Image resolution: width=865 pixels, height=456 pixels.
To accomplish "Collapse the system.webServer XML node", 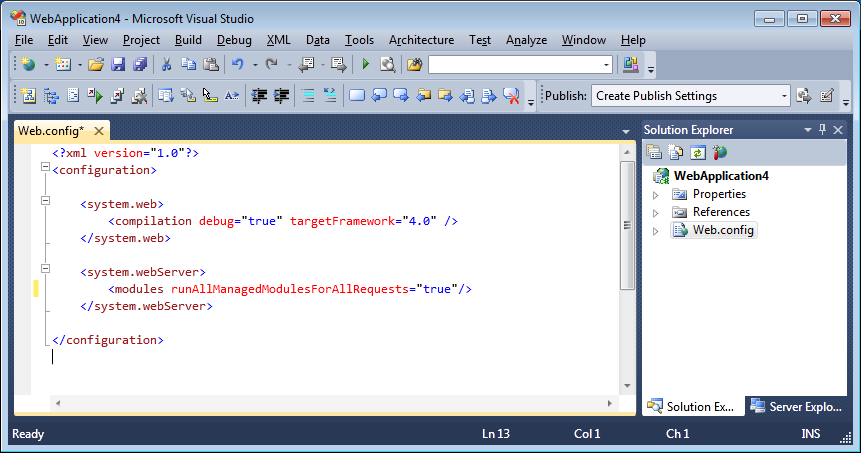I will coord(45,269).
